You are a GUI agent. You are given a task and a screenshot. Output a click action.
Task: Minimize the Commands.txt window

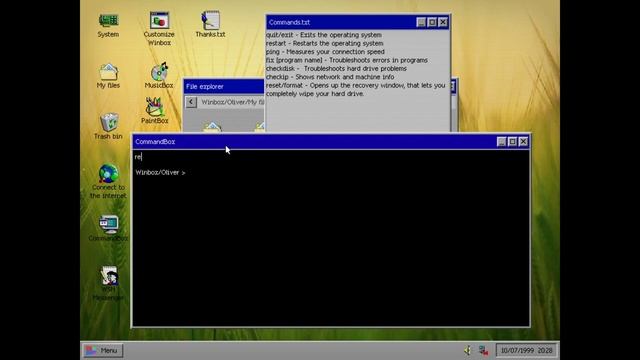[x=421, y=22]
